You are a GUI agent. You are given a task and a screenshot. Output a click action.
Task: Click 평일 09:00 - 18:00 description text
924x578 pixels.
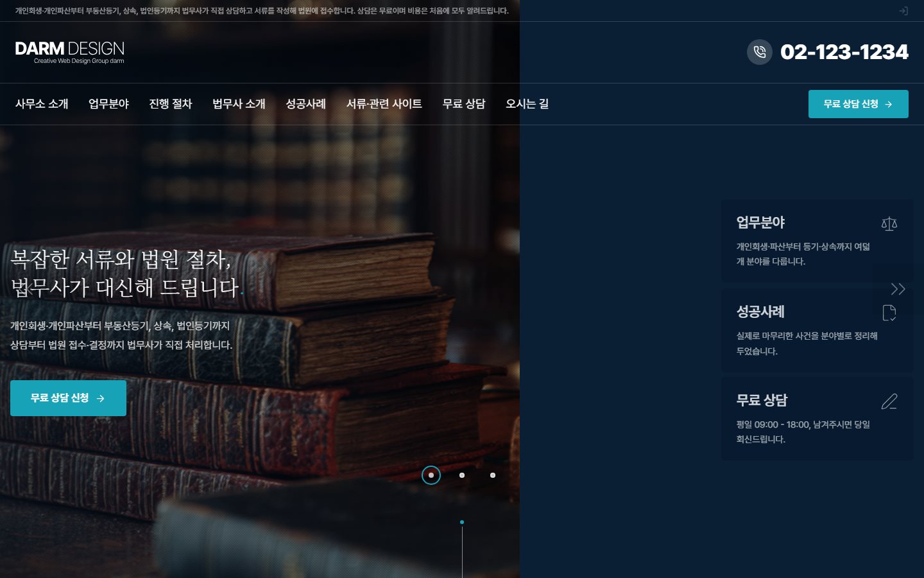click(x=803, y=432)
